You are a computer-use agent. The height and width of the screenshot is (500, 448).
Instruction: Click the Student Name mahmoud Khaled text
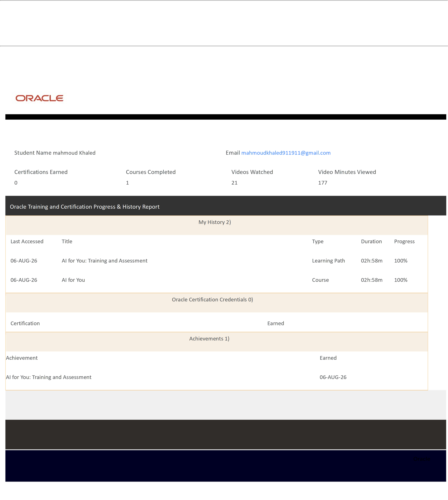pyautogui.click(x=55, y=153)
